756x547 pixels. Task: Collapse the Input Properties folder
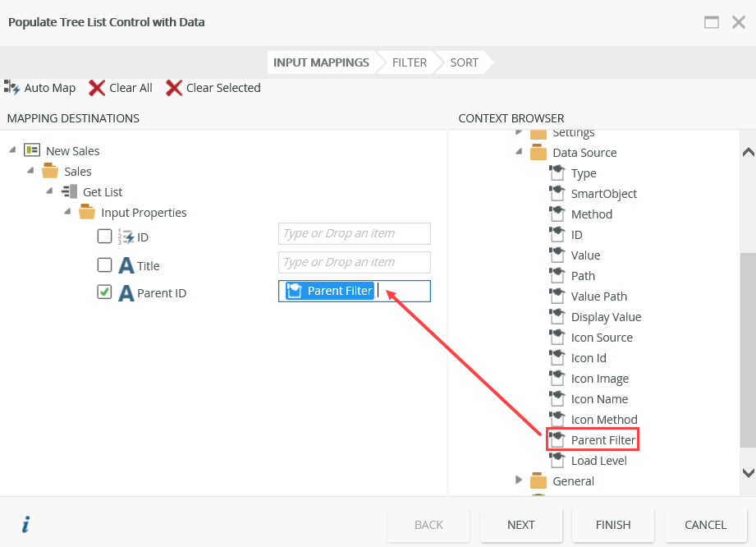pyautogui.click(x=69, y=213)
